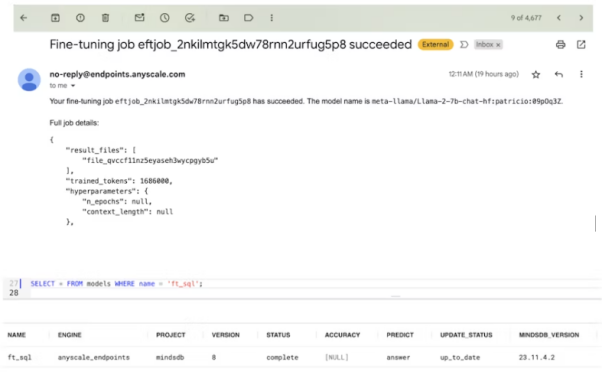
Task: Click the External label badge
Action: tap(435, 45)
